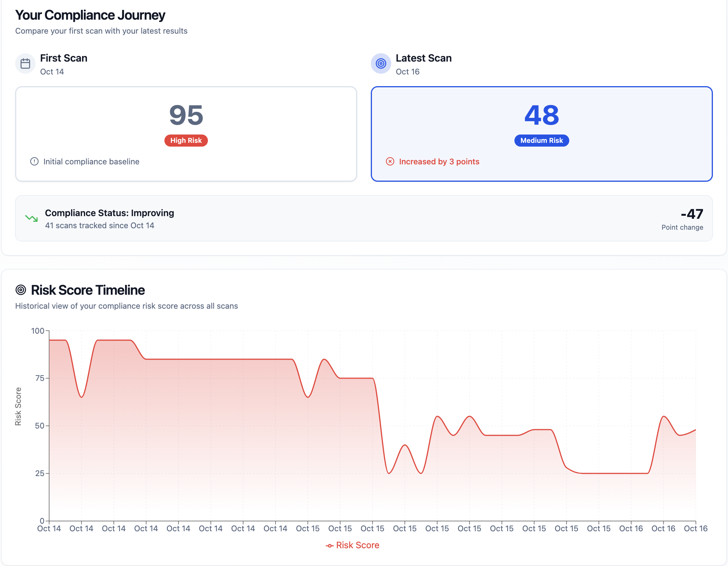
Task: Click the -47 point change value
Action: coord(692,214)
